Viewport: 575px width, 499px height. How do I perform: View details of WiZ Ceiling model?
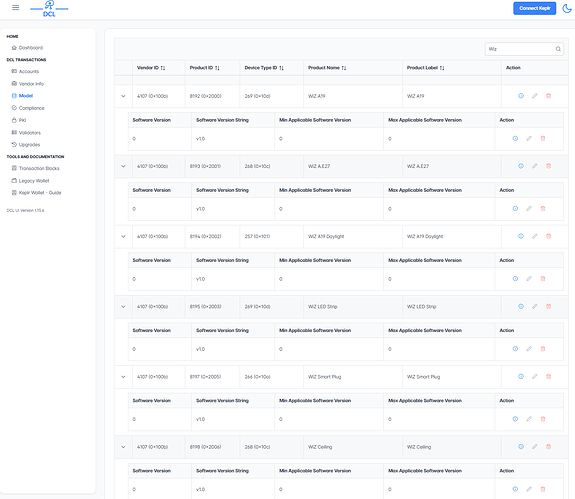(521, 447)
